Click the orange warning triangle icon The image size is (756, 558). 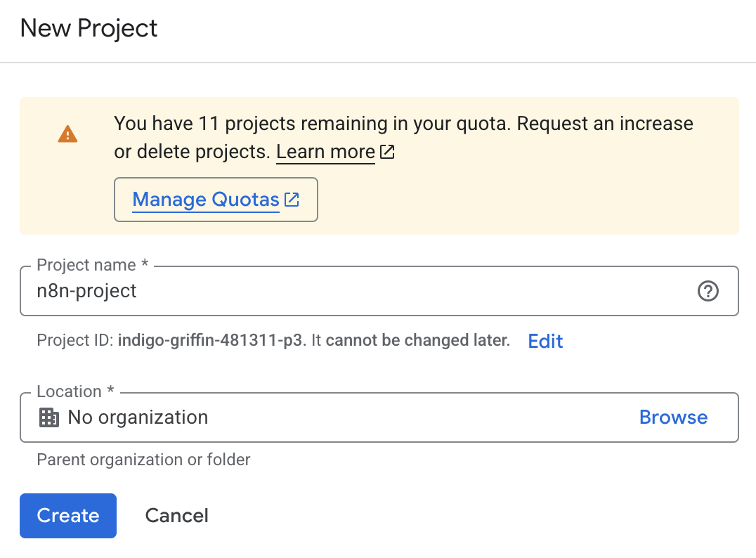(x=67, y=134)
